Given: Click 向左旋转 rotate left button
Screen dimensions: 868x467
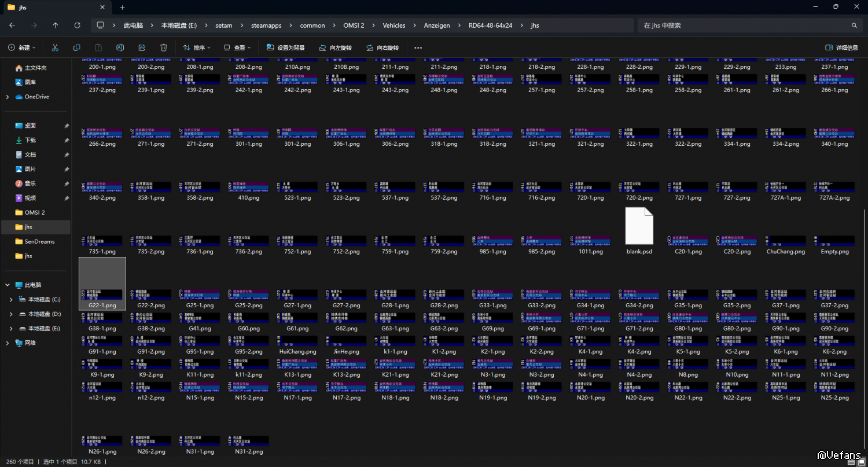Looking at the screenshot, I should tap(335, 47).
